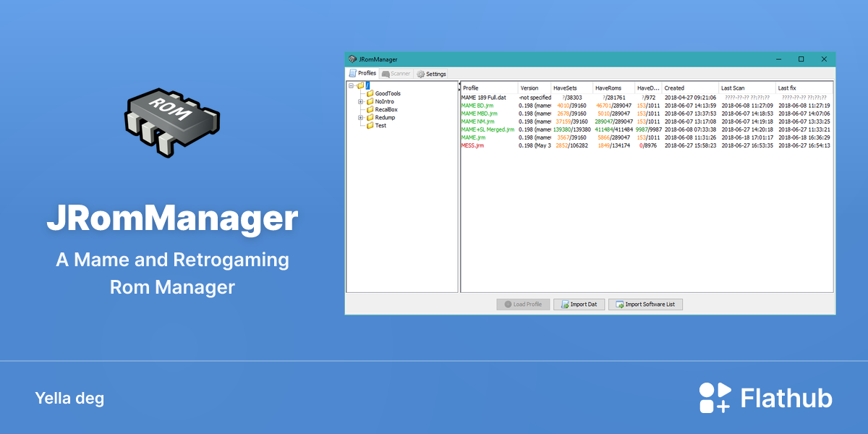Viewport: 868px width, 434px height.
Task: Click the Load Profile button
Action: click(523, 305)
